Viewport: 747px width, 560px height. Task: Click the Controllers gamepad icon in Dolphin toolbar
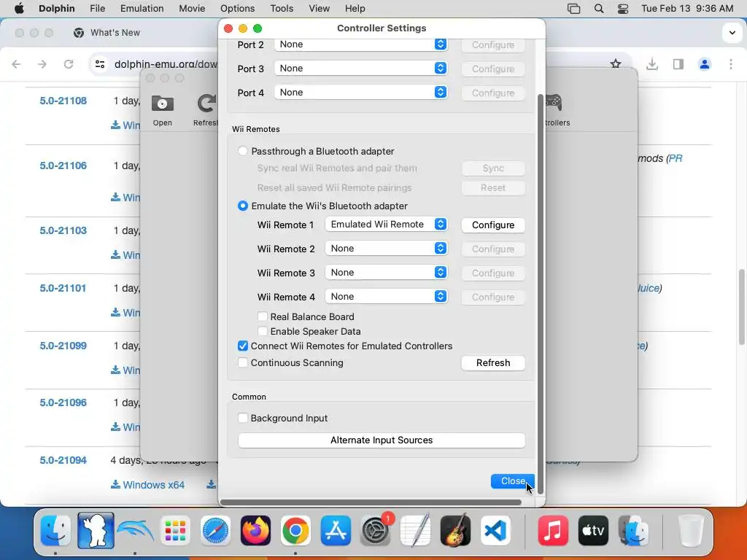(554, 101)
